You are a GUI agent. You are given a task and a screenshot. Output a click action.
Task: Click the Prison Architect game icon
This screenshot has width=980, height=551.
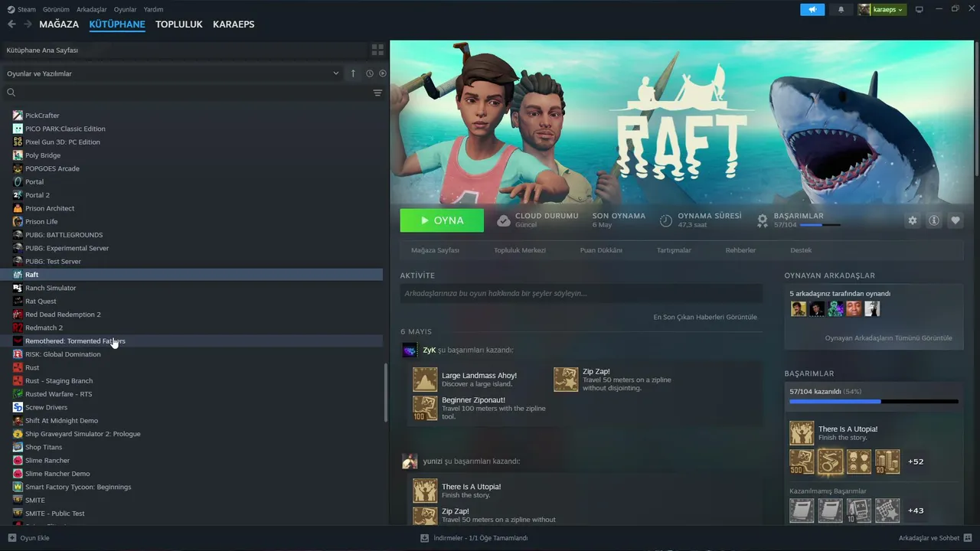pos(18,208)
